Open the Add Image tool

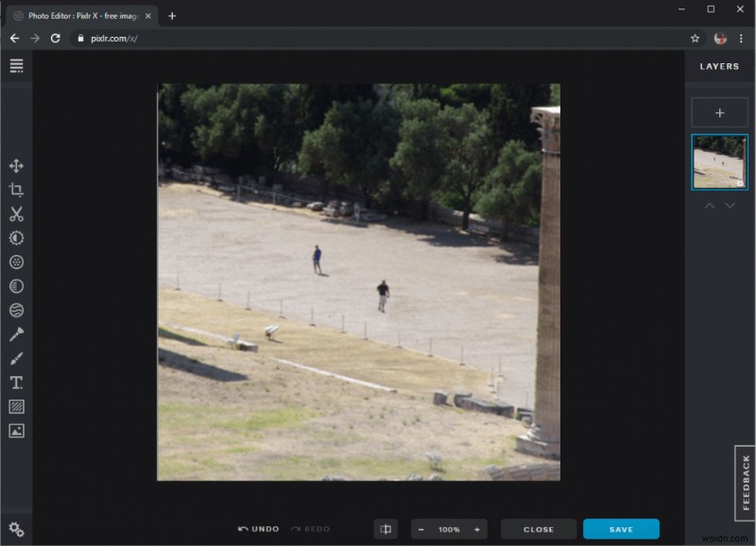pos(16,431)
